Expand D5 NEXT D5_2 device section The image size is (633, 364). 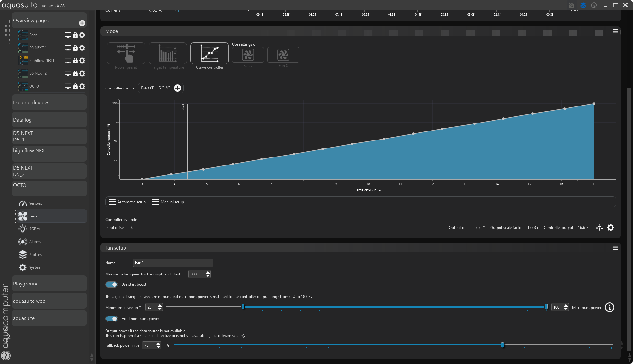coord(49,171)
